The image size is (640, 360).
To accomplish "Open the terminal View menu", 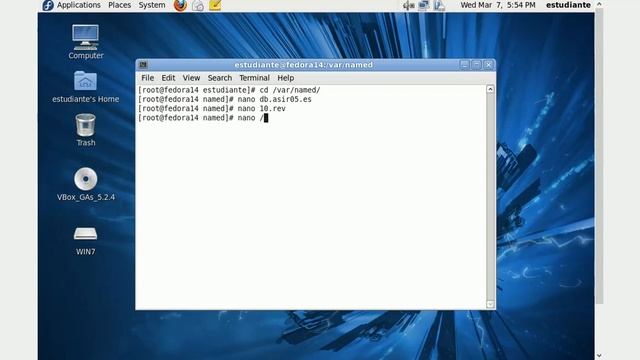I will tap(191, 78).
